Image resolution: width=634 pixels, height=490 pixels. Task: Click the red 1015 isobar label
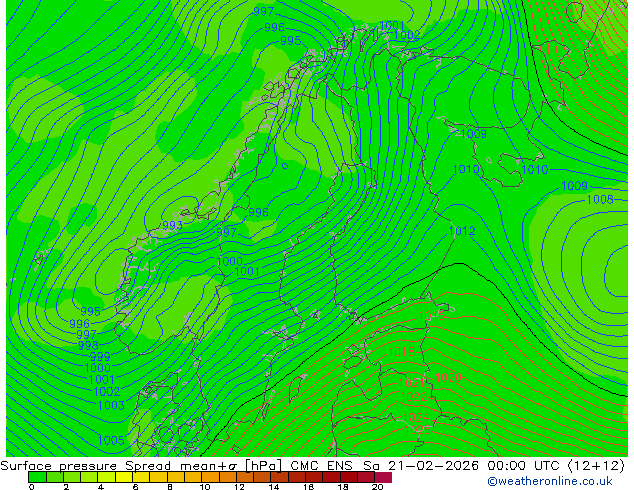point(432,316)
